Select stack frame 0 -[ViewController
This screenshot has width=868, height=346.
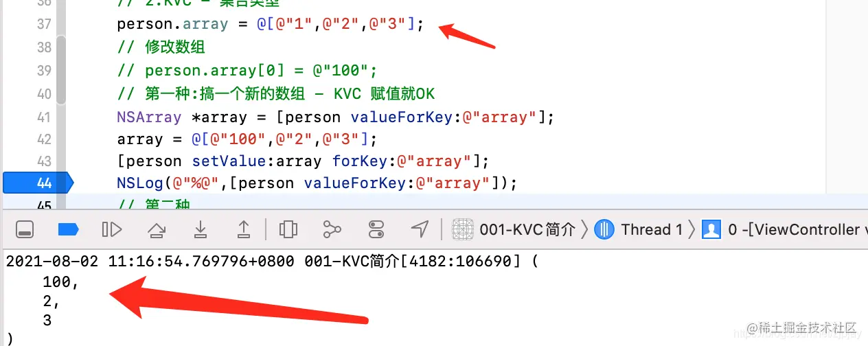pyautogui.click(x=785, y=229)
